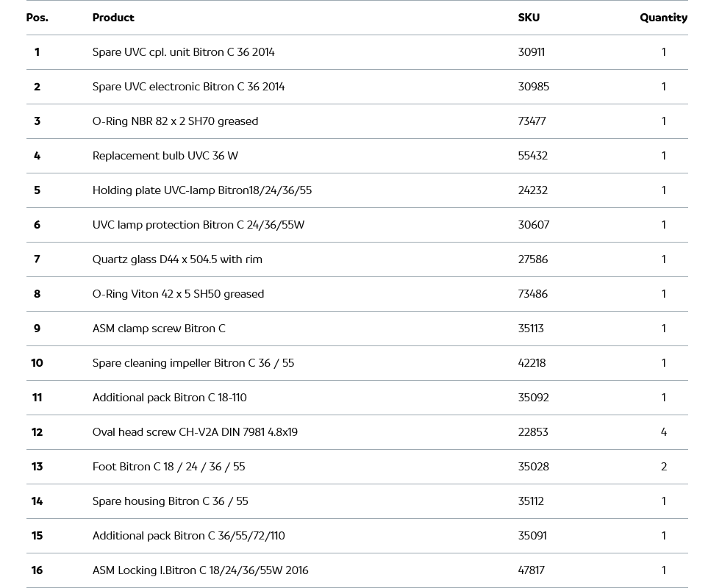The height and width of the screenshot is (588, 708).
Task: Open ASM Locking l.Bitron C 2016 item
Action: tap(200, 570)
